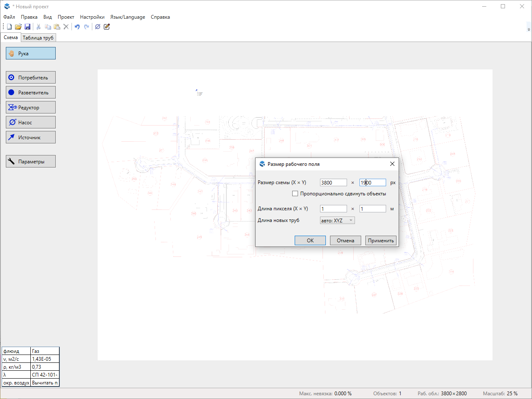Image resolution: width=532 pixels, height=399 pixels.
Task: Click the Undo arrow in the toolbar
Action: [77, 27]
